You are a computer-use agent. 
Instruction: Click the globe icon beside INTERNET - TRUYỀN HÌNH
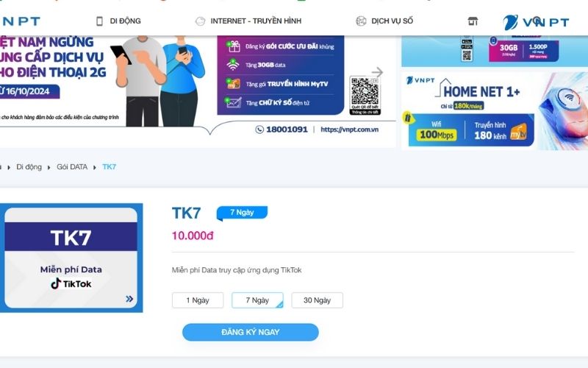pos(200,21)
